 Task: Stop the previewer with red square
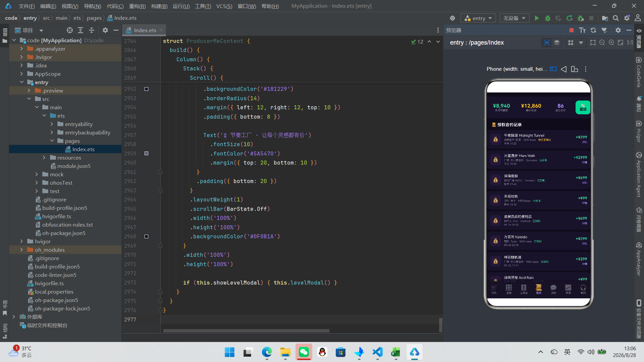(x=572, y=30)
